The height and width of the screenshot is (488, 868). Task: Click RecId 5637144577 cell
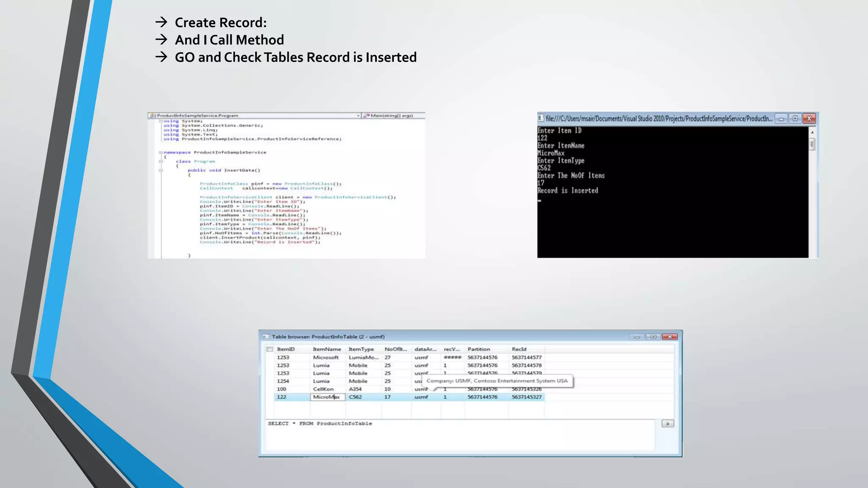tap(527, 358)
